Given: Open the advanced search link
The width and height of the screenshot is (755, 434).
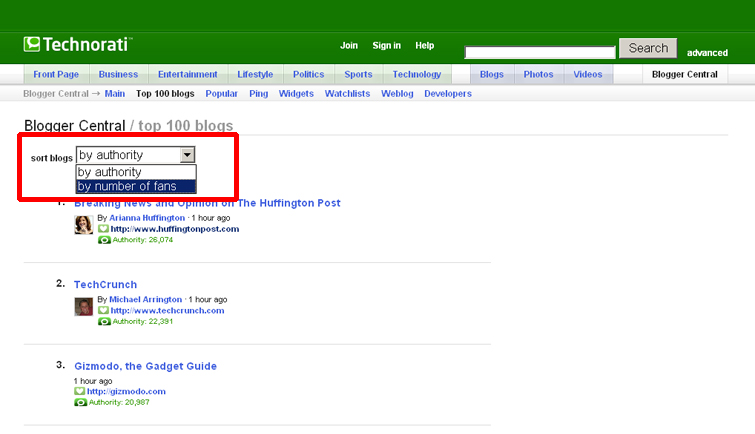Looking at the screenshot, I should click(x=707, y=53).
